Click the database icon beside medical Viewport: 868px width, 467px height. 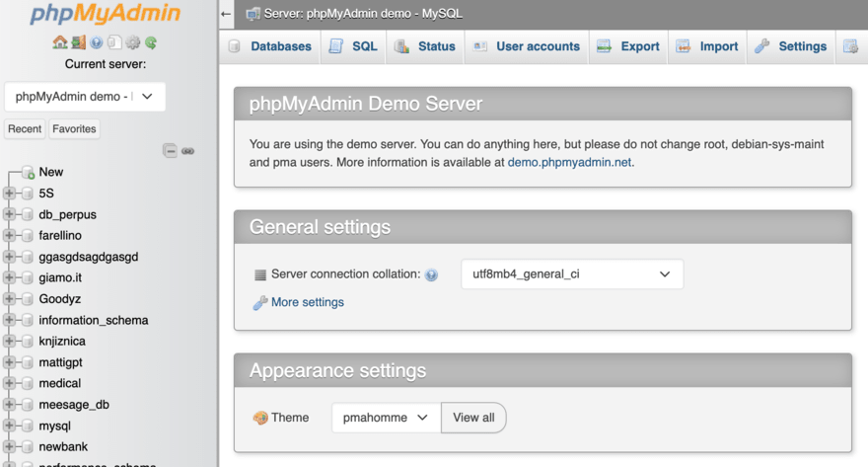[x=28, y=383]
